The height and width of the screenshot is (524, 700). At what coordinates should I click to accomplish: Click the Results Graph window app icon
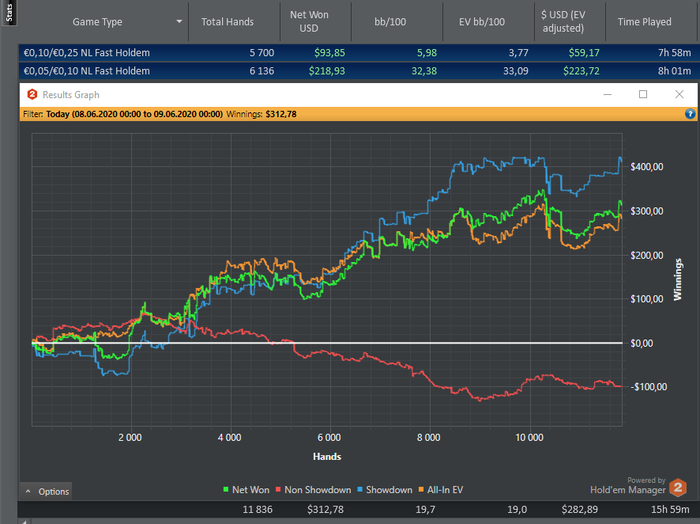click(x=32, y=95)
